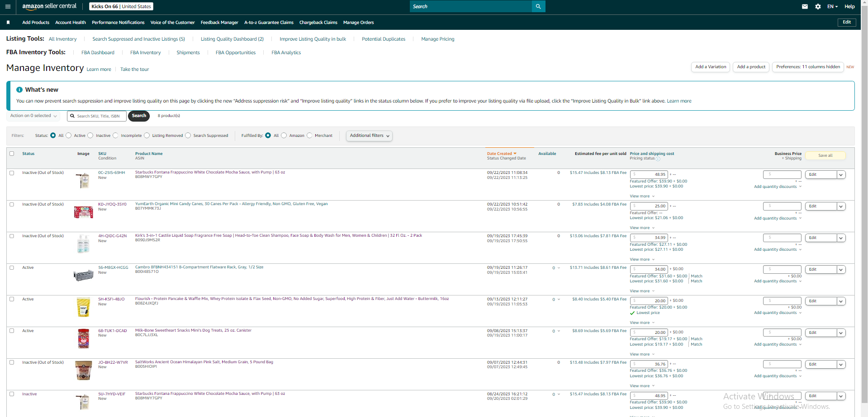Click the SKU search Search button
Image resolution: width=868 pixels, height=417 pixels.
(139, 116)
